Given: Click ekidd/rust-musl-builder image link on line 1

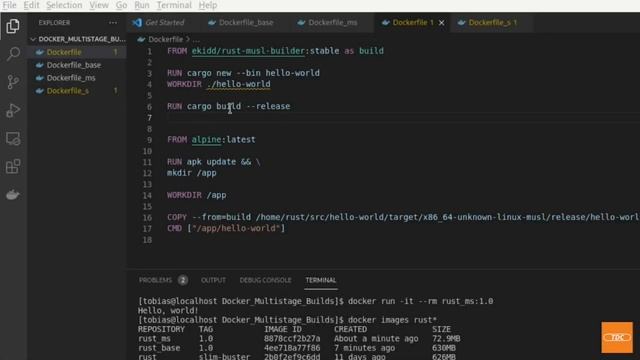Looking at the screenshot, I should (x=248, y=51).
